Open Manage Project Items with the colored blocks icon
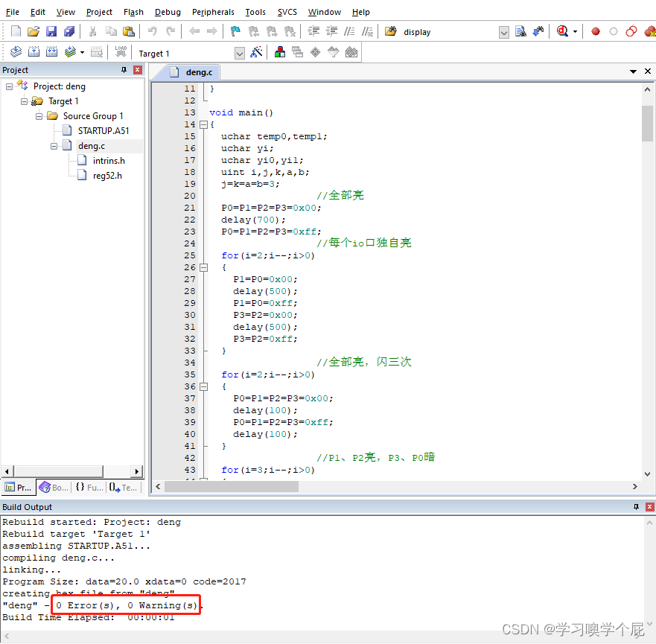This screenshot has height=644, width=656. (280, 52)
